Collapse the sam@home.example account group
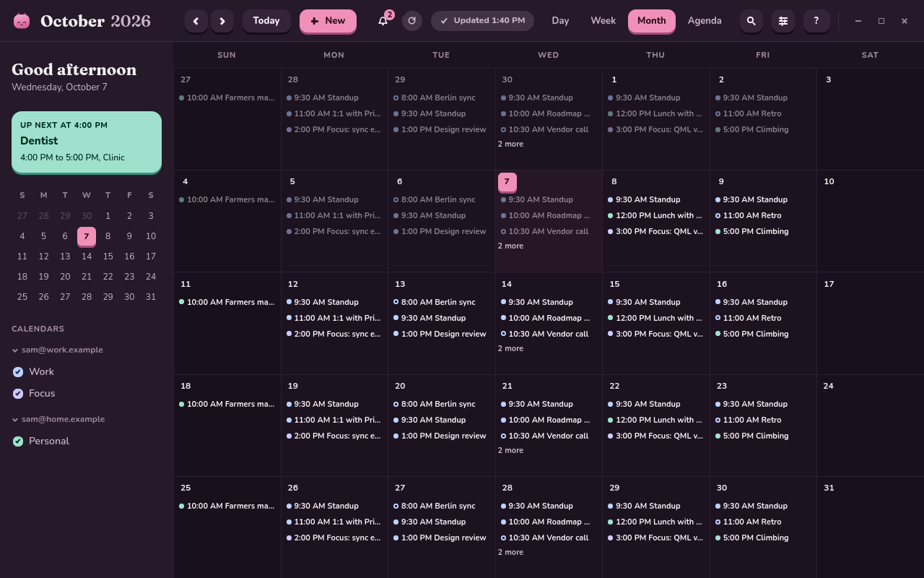924x578 pixels. click(58, 419)
